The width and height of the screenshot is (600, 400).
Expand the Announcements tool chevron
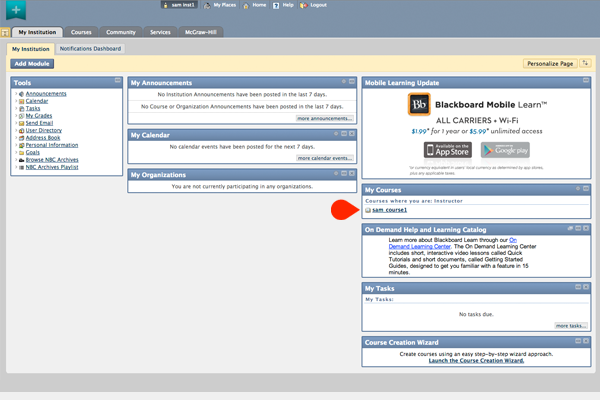point(16,94)
